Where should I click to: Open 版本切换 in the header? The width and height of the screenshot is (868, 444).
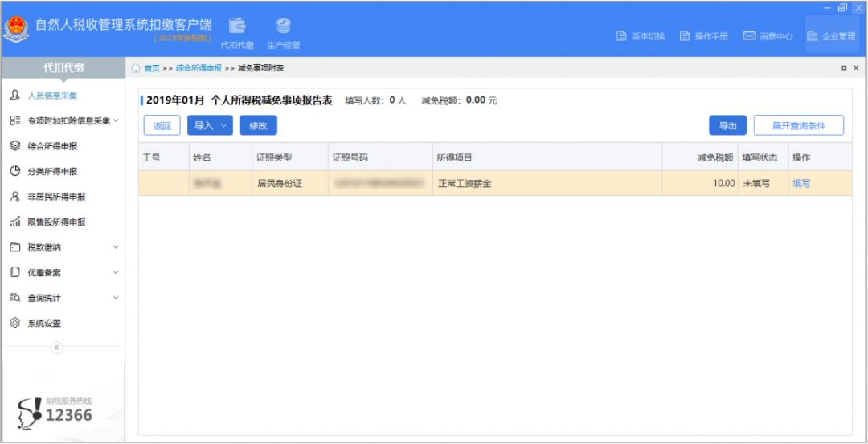(x=641, y=36)
